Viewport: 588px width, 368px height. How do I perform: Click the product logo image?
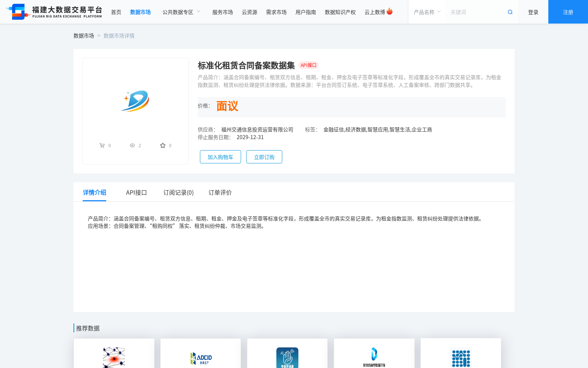135,101
